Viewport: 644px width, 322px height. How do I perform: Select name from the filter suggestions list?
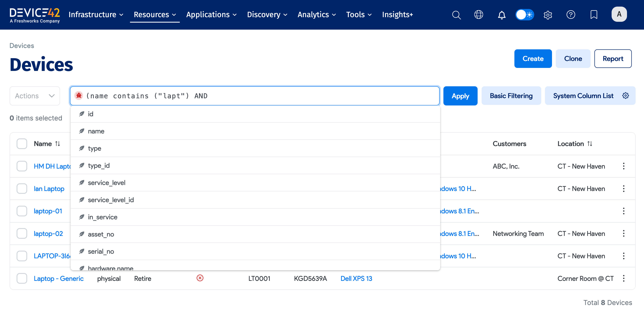(96, 131)
